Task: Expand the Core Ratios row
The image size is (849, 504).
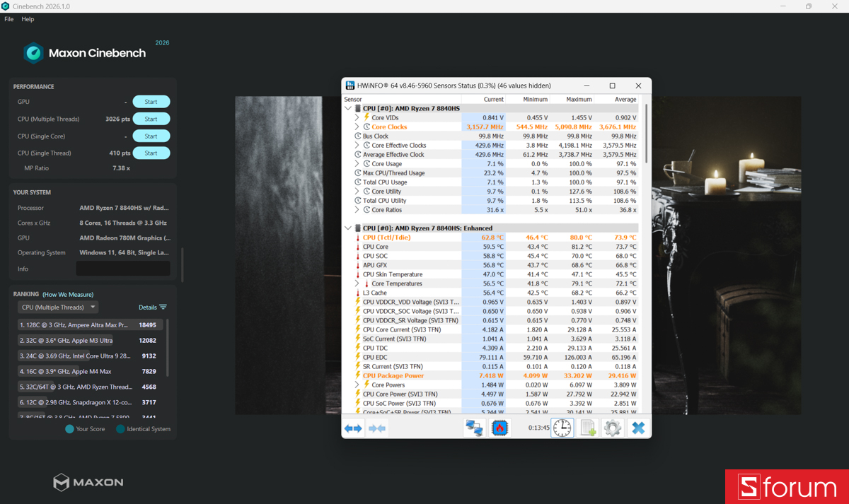Action: tap(358, 209)
